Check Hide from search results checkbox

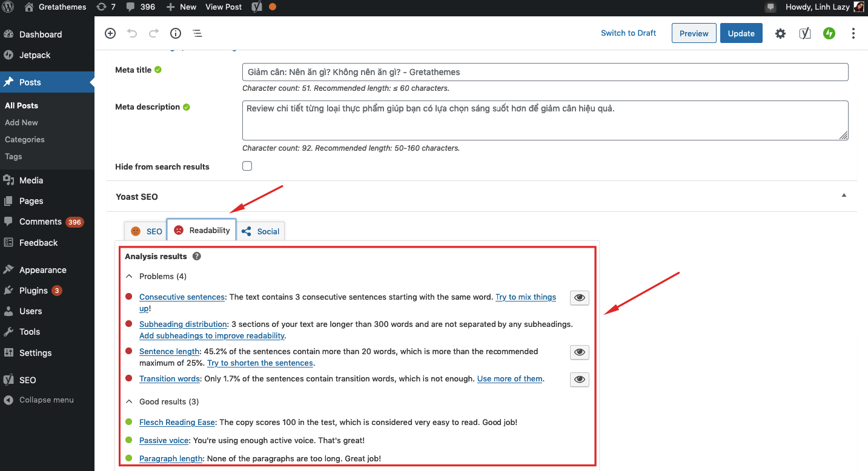click(247, 166)
